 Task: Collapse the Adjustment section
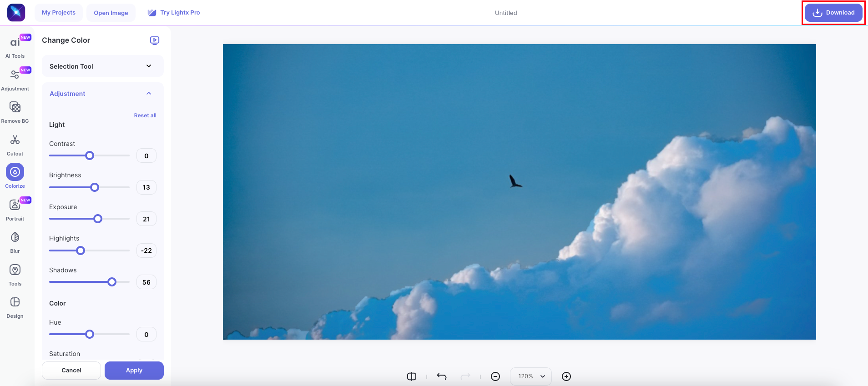click(149, 94)
